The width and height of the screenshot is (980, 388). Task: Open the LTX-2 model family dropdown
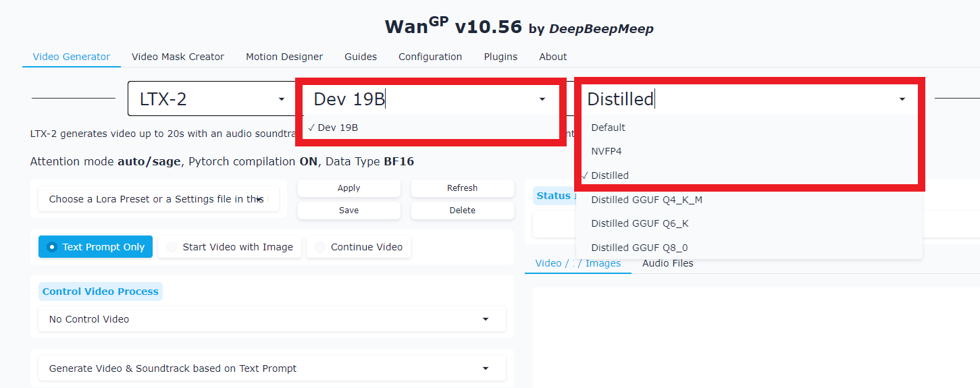point(212,99)
